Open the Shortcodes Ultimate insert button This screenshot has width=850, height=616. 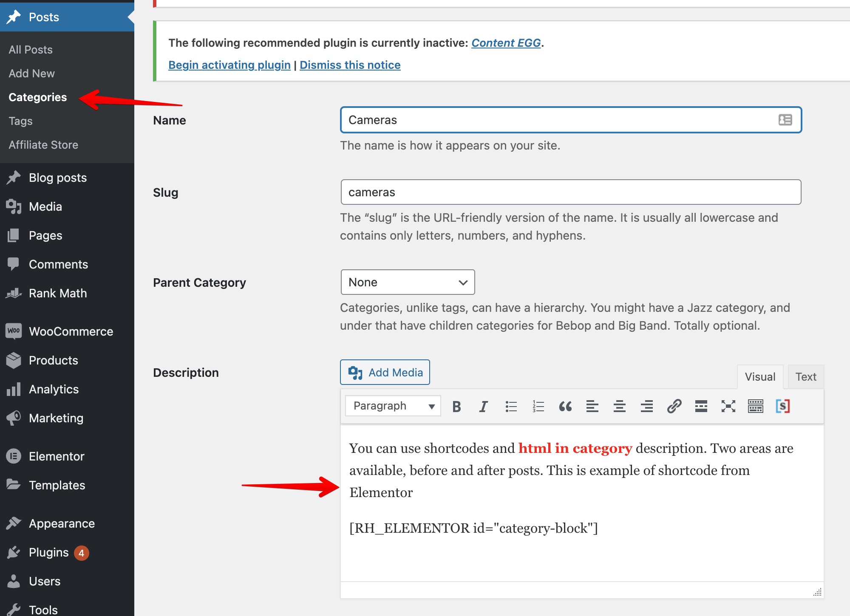coord(783,406)
